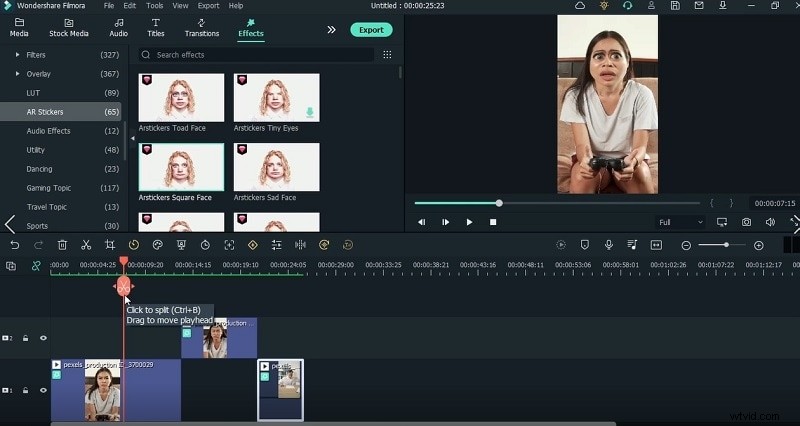Expand the Overlay category
Viewport: 800px width, 426px height.
click(18, 74)
